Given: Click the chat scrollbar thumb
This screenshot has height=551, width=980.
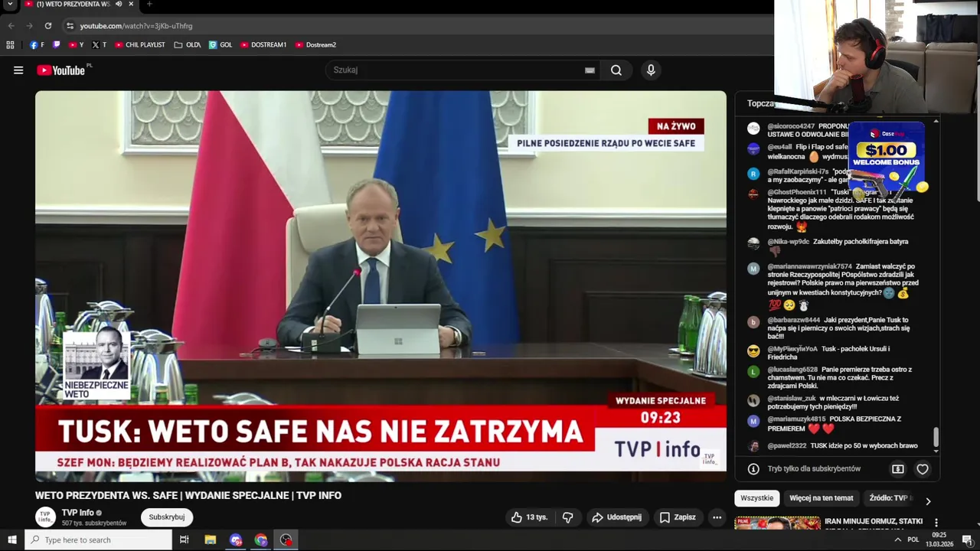Looking at the screenshot, I should tap(936, 438).
